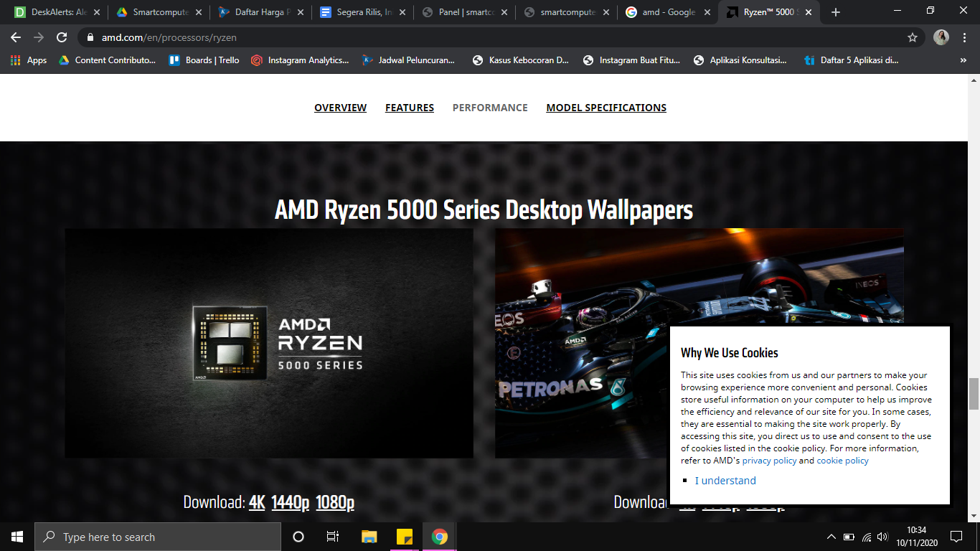The height and width of the screenshot is (551, 980).
Task: Open the Wi-Fi network tray icon
Action: point(867,537)
